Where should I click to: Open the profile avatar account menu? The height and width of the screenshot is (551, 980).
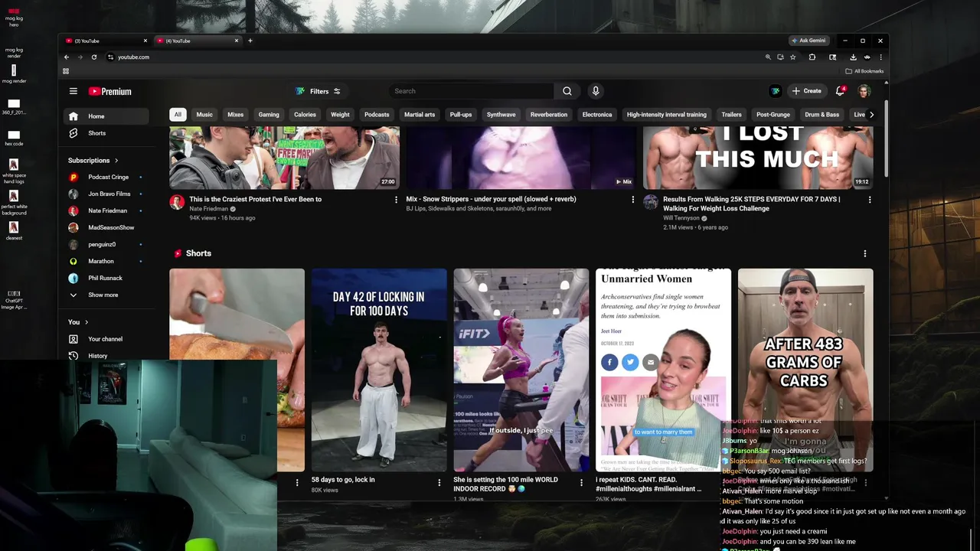[x=864, y=91]
